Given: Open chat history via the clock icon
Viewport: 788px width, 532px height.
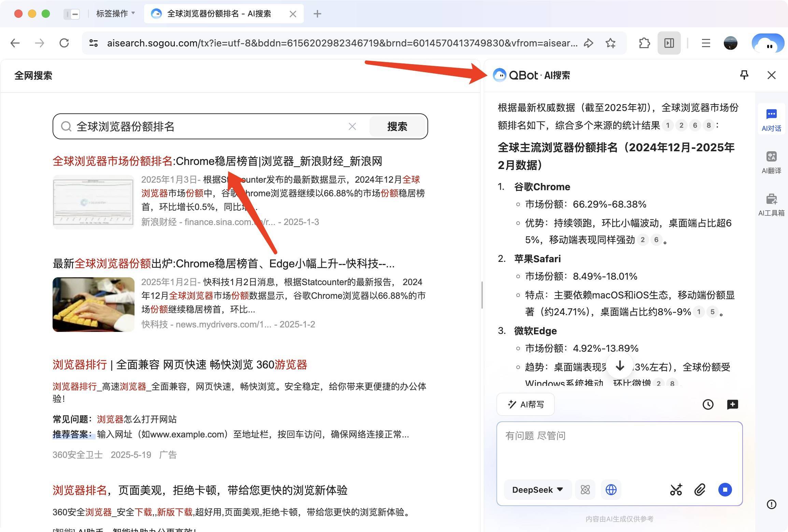Looking at the screenshot, I should click(x=708, y=404).
